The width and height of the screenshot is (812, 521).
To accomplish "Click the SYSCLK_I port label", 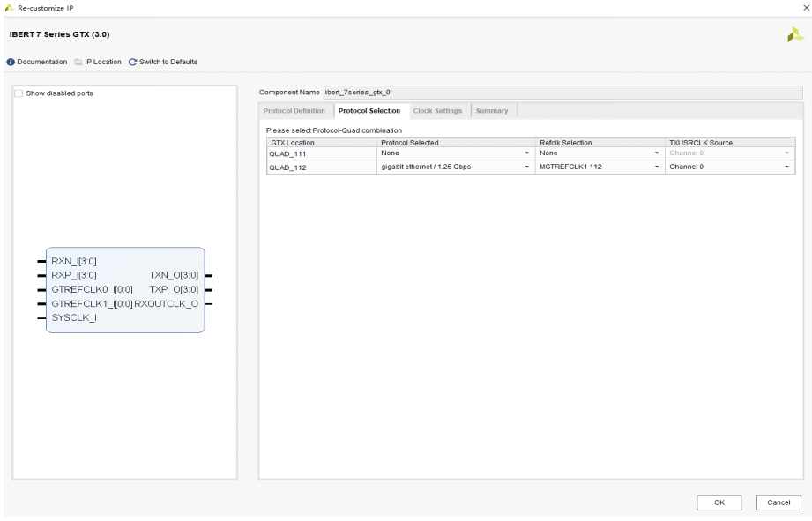I will (73, 317).
